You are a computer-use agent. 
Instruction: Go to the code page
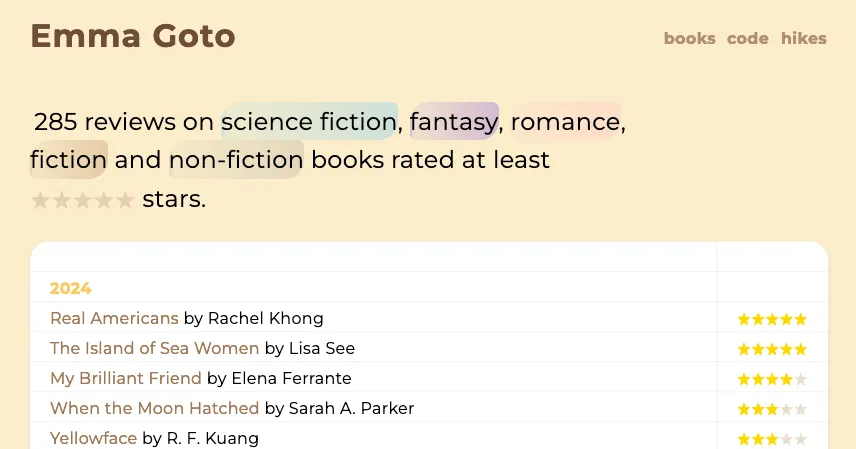pyautogui.click(x=747, y=39)
